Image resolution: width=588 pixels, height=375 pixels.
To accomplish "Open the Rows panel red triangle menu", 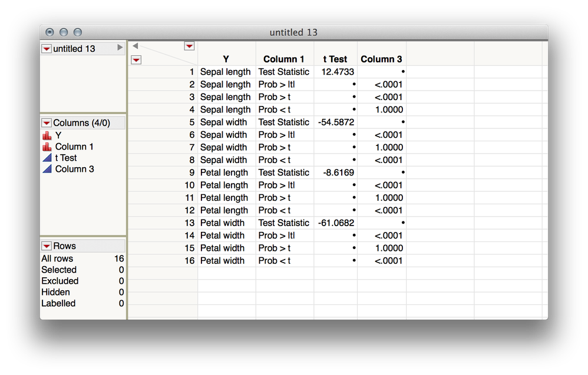I will [47, 246].
